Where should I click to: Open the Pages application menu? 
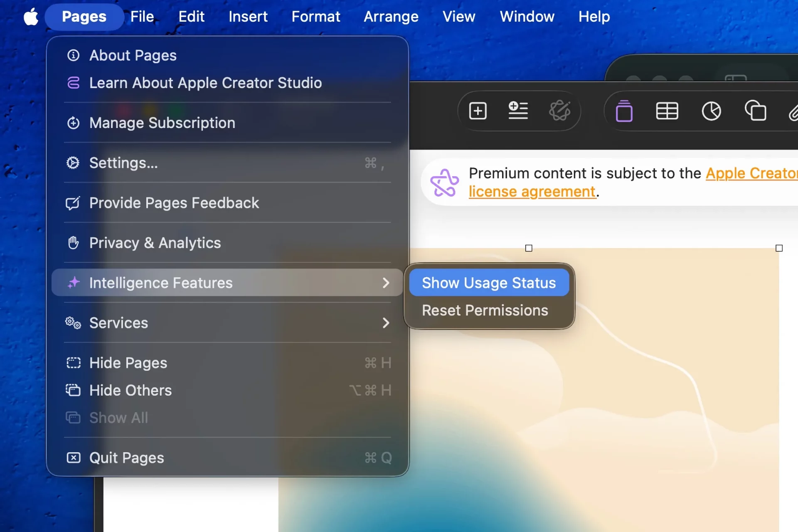(84, 17)
